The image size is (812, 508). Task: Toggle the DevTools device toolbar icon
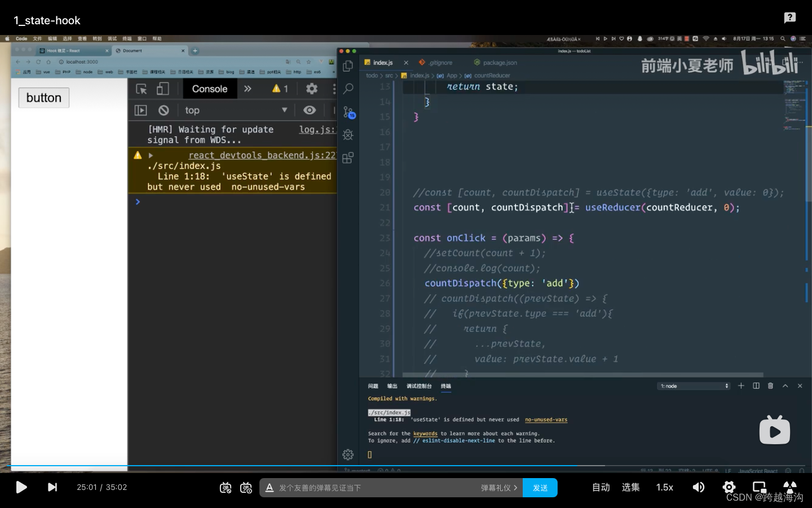click(163, 89)
